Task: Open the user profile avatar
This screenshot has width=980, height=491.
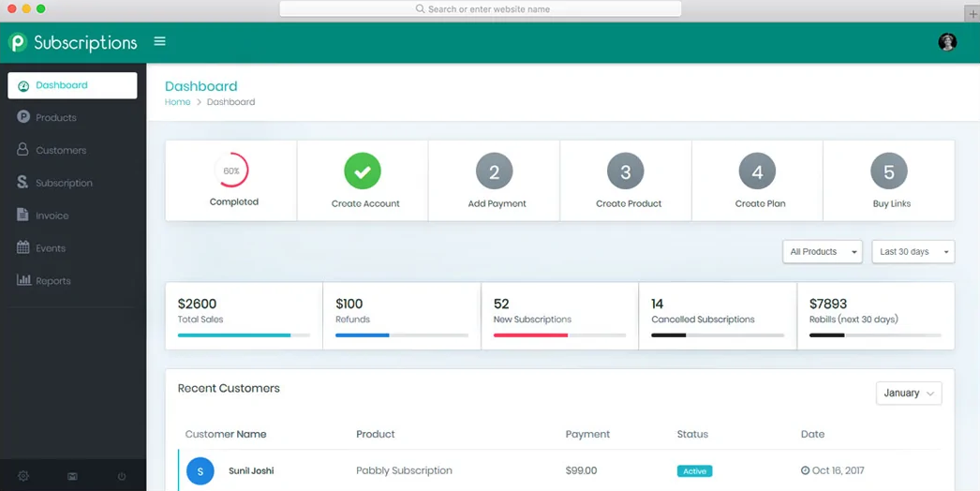Action: [x=947, y=42]
